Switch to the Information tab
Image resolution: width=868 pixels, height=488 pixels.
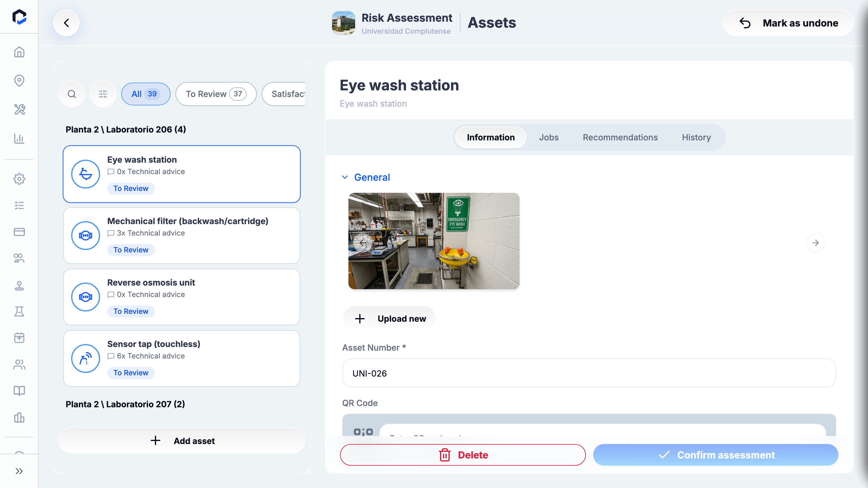click(491, 137)
